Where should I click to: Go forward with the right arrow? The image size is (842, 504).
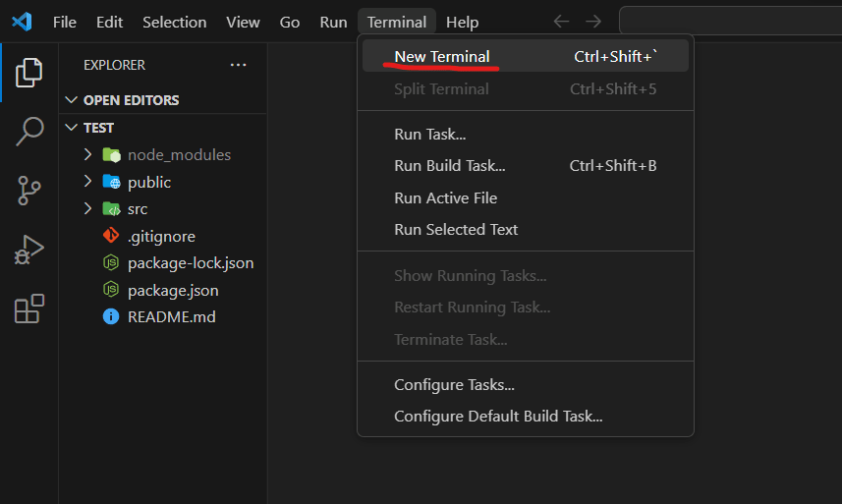pos(592,22)
